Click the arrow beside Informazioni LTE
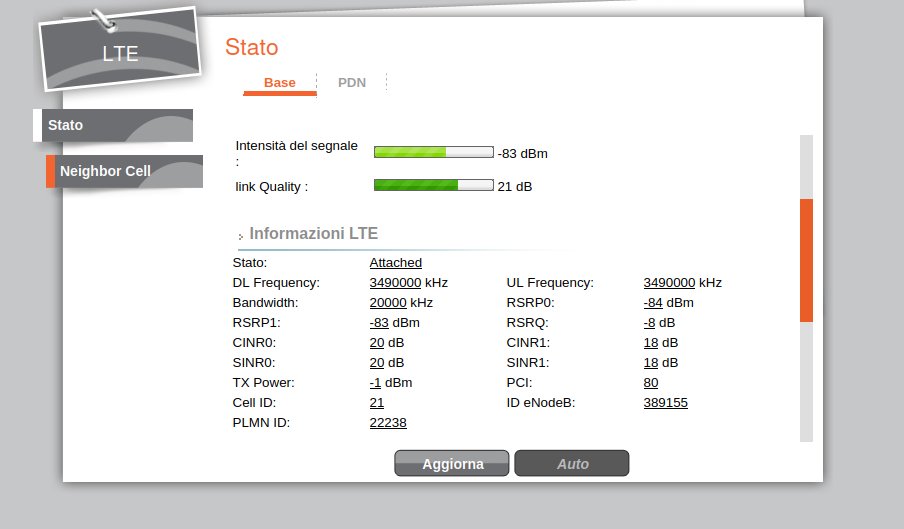904x529 pixels. pos(240,236)
